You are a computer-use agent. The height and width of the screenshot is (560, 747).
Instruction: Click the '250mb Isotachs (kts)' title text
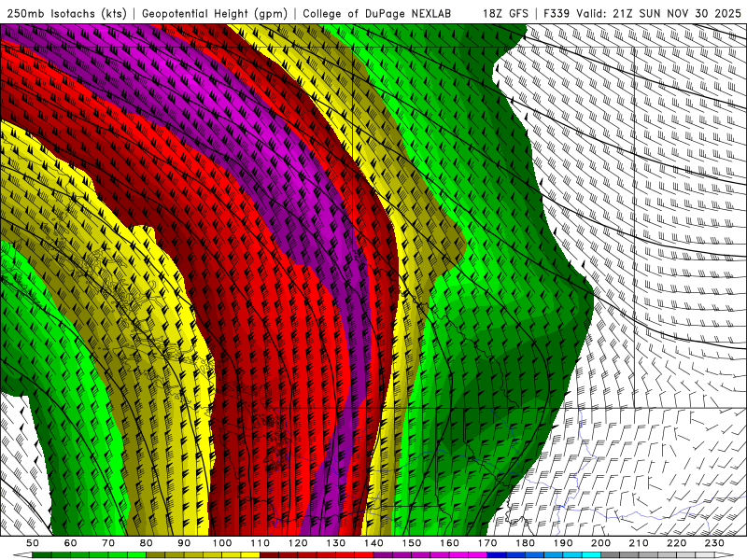pyautogui.click(x=66, y=13)
